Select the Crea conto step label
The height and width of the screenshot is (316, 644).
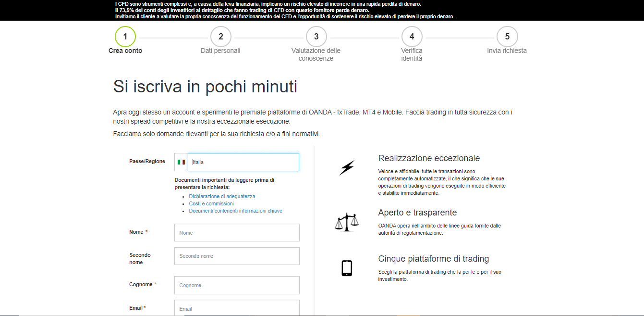point(125,51)
